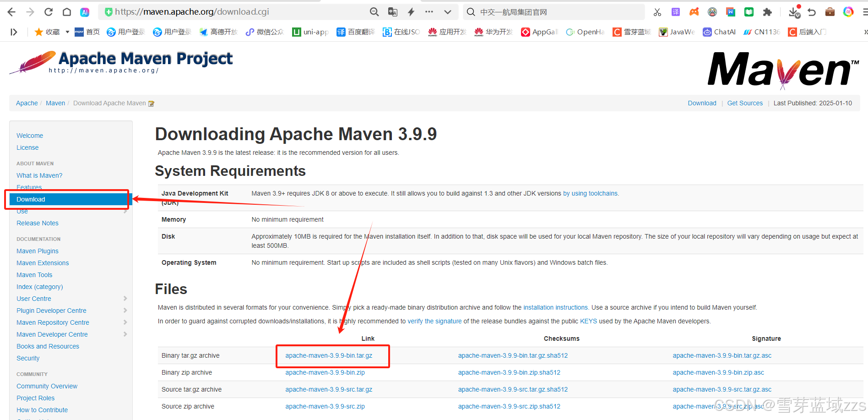The height and width of the screenshot is (420, 868).
Task: Open the page translate icon in address bar
Action: 392,12
